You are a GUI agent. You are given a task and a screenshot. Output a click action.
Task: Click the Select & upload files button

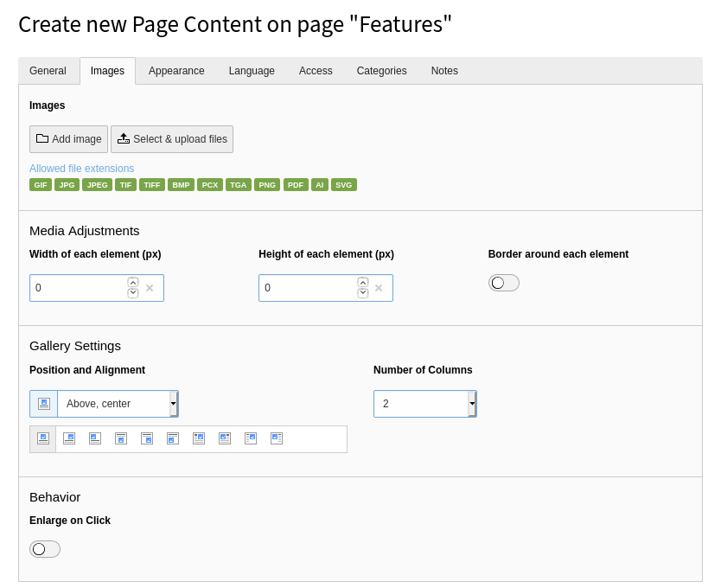click(172, 139)
